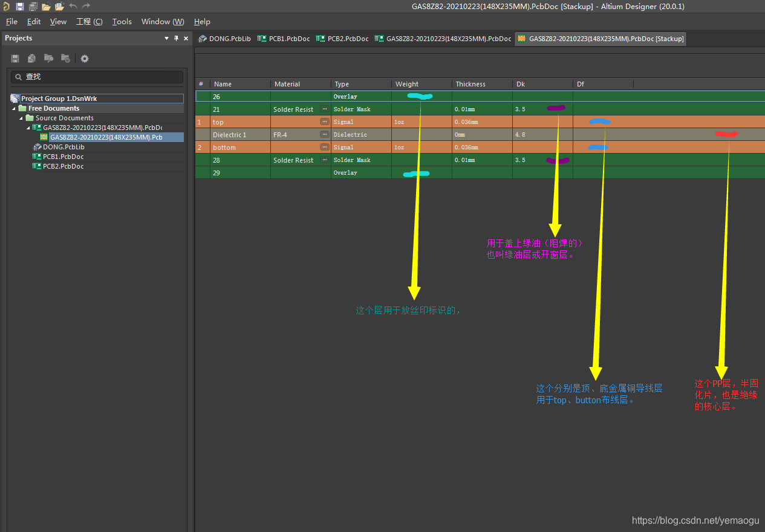Image resolution: width=765 pixels, height=532 pixels.
Task: Click the Name column header
Action: [x=240, y=84]
